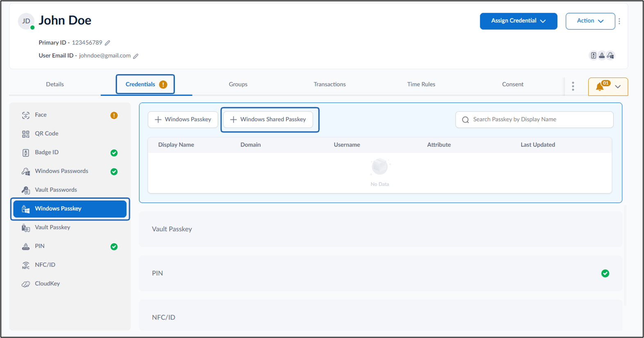Click the Vault Passkey sidebar icon
644x338 pixels.
coord(26,228)
